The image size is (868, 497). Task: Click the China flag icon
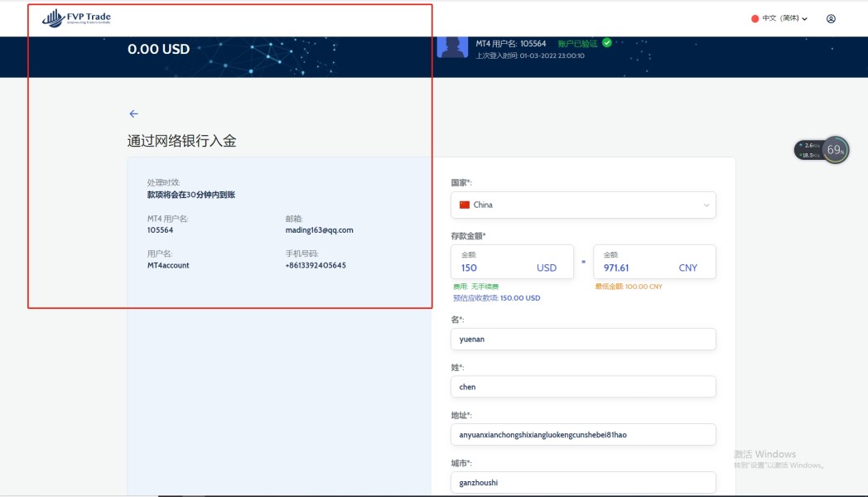pyautogui.click(x=465, y=205)
